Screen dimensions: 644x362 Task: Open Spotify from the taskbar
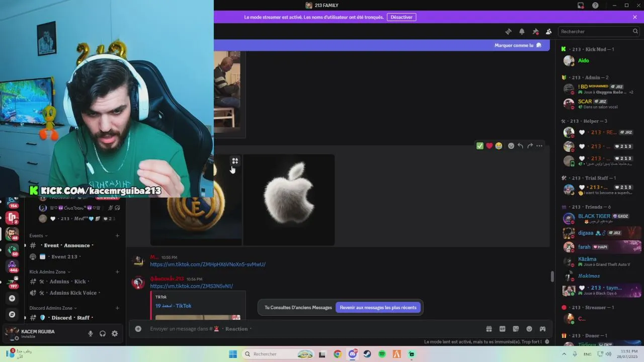(382, 354)
